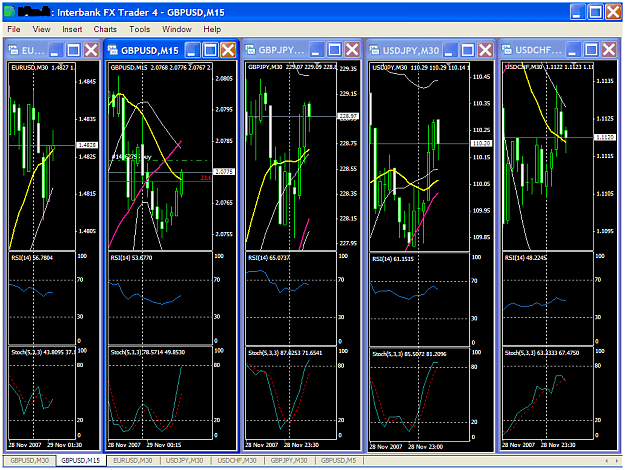This screenshot has width=625, height=470.
Task: Click the USDCHF Stoch(5,3,3) indicator label
Action: click(x=542, y=353)
